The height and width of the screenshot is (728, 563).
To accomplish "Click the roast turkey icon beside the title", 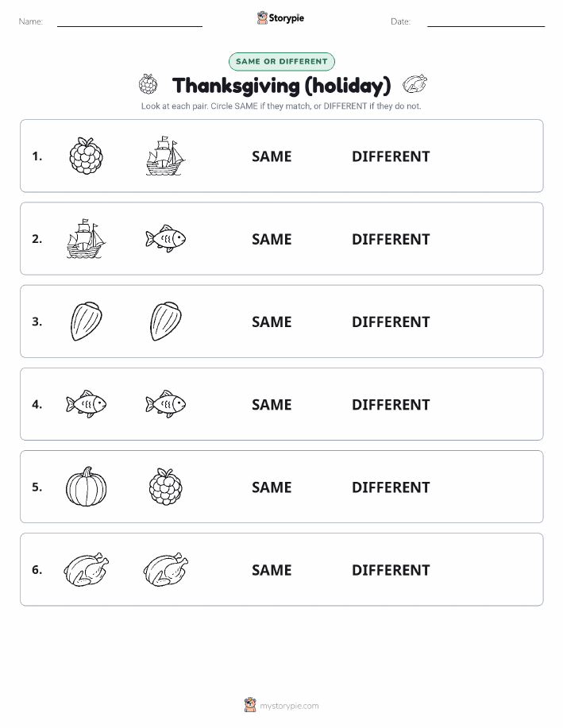I will (415, 84).
